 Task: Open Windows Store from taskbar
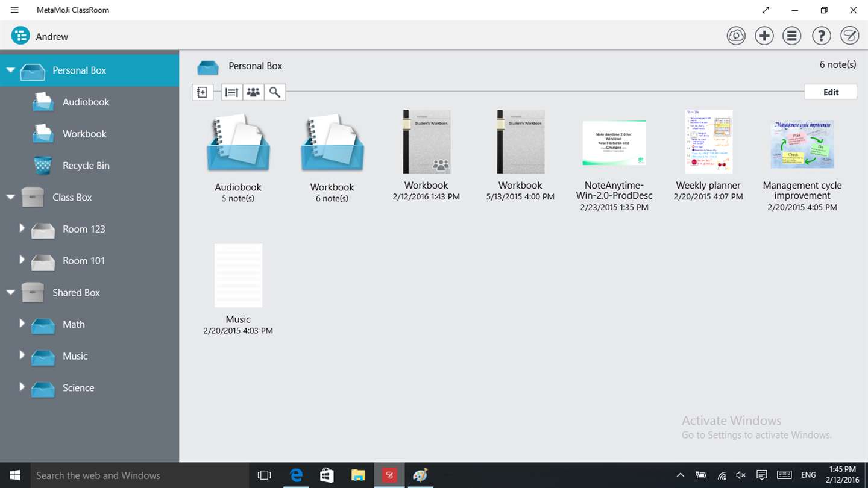pos(327,475)
